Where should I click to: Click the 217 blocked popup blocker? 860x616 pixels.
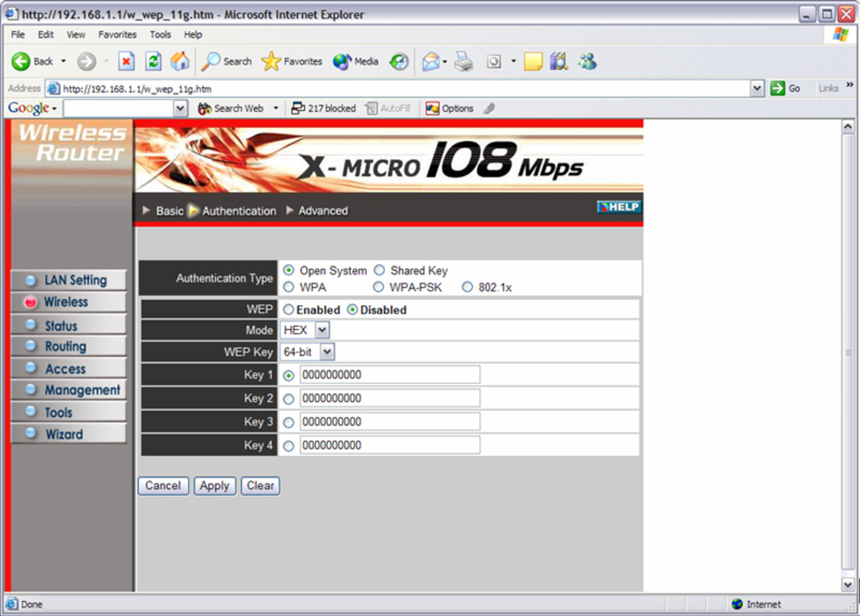click(x=323, y=109)
